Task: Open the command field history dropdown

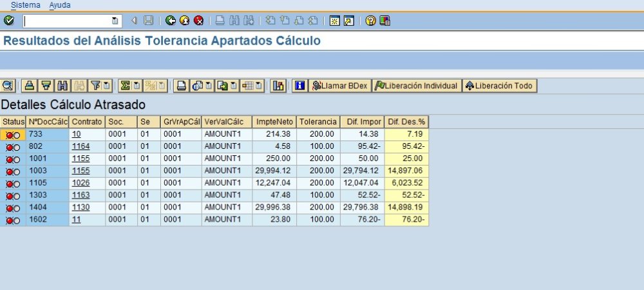Action: click(x=115, y=21)
